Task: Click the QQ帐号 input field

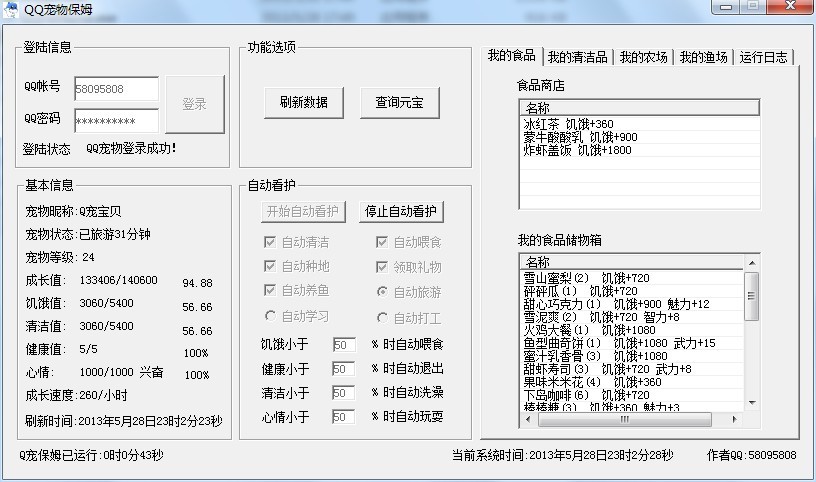Action: click(x=117, y=89)
